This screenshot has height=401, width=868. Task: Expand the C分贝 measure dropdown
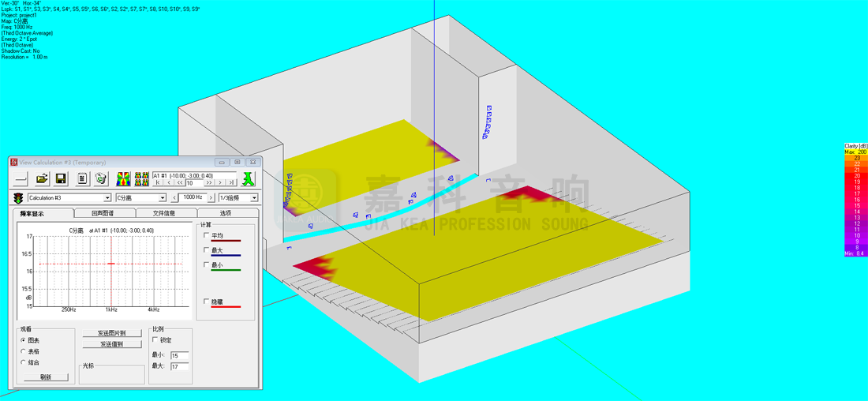click(x=163, y=198)
